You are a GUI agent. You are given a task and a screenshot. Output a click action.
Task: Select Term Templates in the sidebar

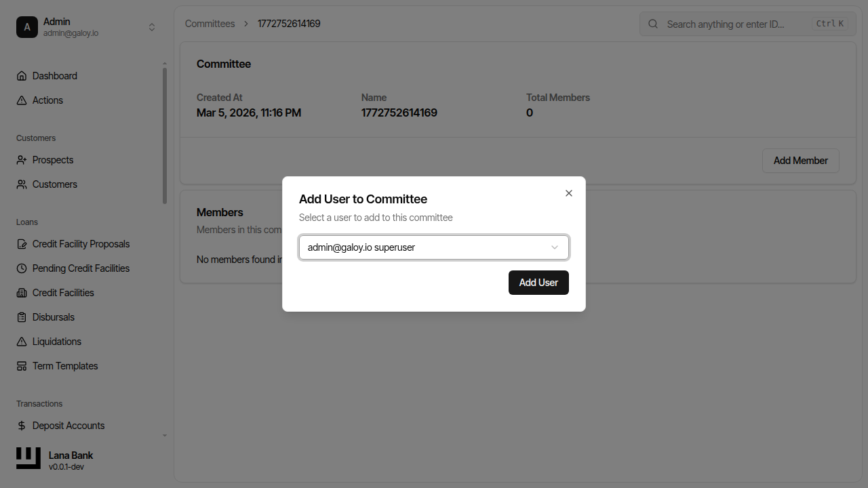[x=21, y=366]
